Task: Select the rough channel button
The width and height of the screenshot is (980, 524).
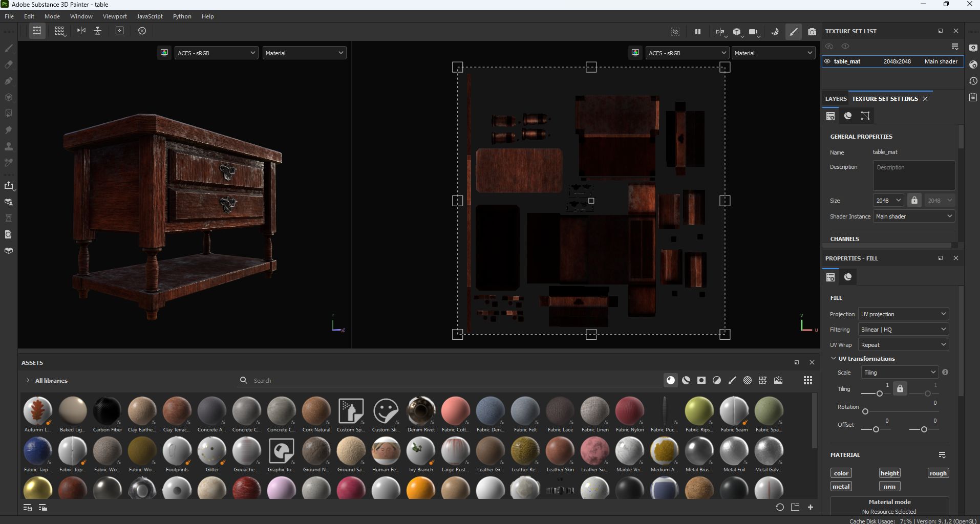Action: [938, 473]
